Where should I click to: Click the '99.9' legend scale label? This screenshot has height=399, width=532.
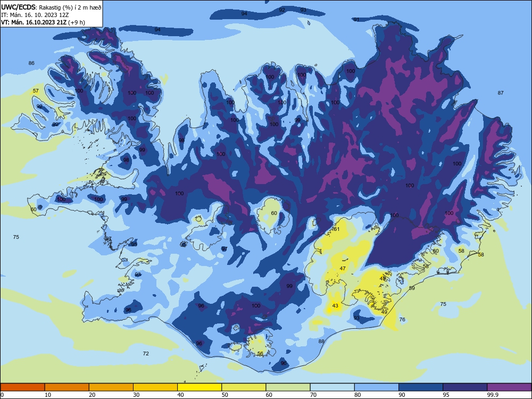493,395
